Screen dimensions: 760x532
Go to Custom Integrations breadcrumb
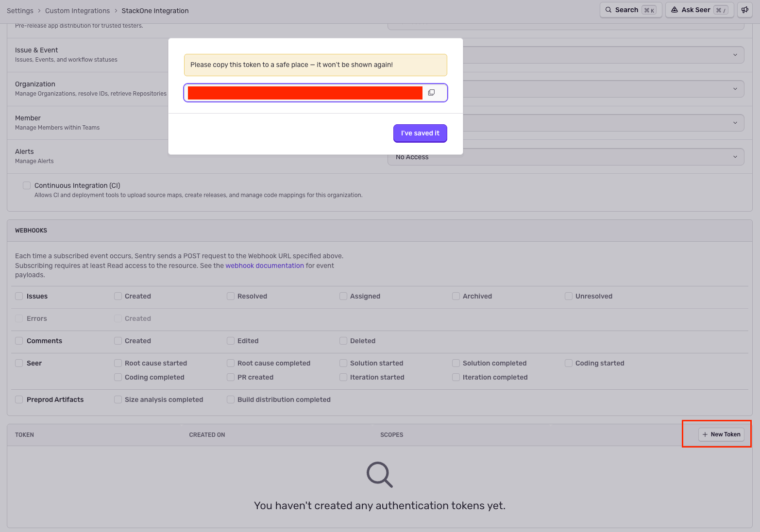77,11
